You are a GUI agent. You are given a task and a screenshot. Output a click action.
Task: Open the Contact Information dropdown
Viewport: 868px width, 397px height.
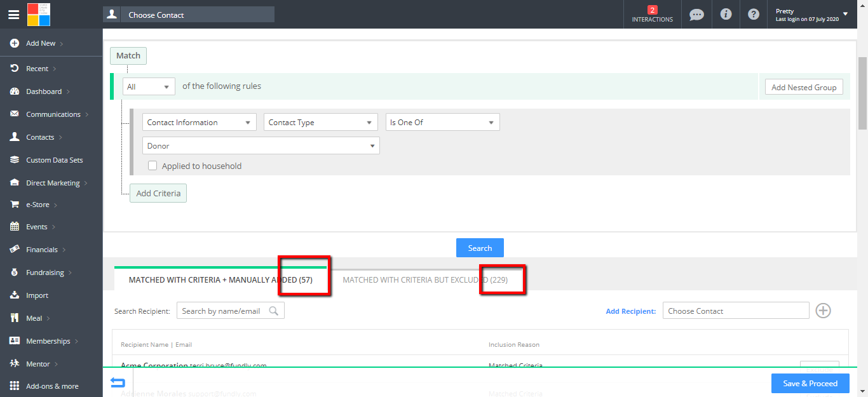pyautogui.click(x=200, y=122)
